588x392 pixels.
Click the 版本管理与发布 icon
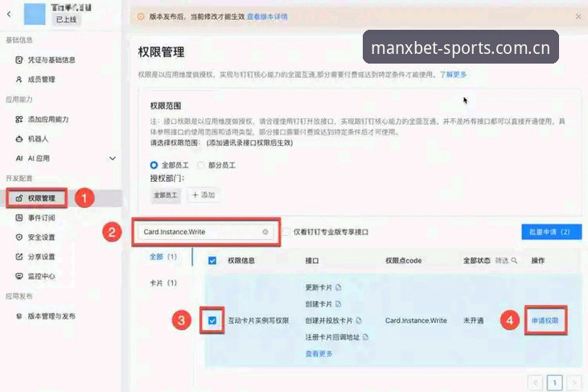[19, 316]
